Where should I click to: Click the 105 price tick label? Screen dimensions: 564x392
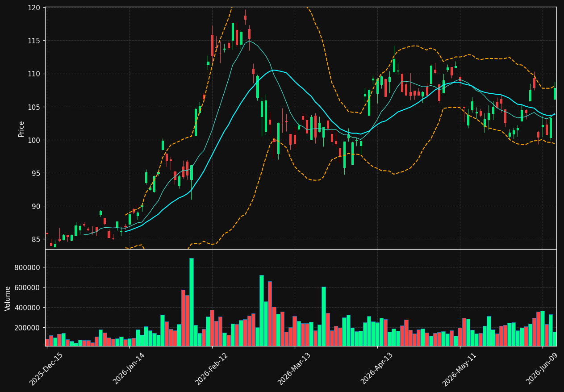(x=34, y=107)
